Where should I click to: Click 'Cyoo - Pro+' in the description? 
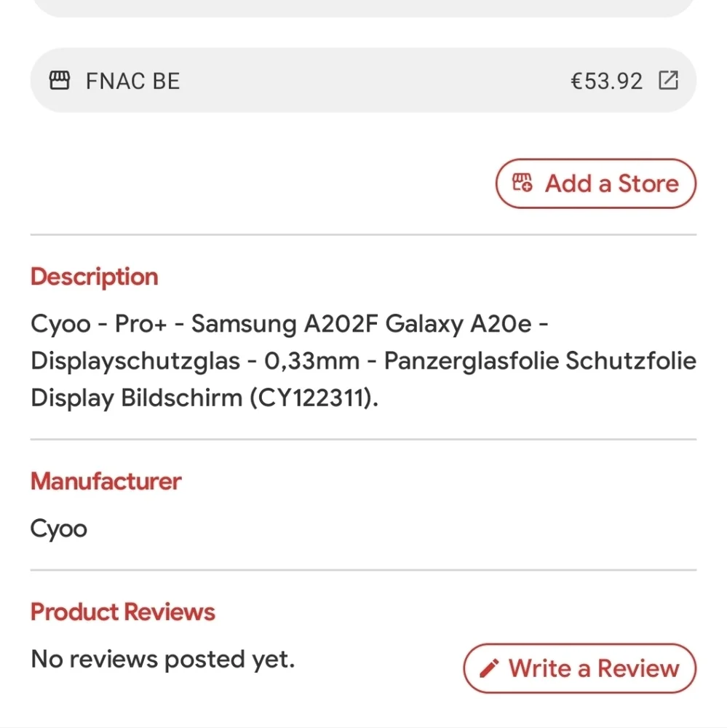[x=99, y=323]
